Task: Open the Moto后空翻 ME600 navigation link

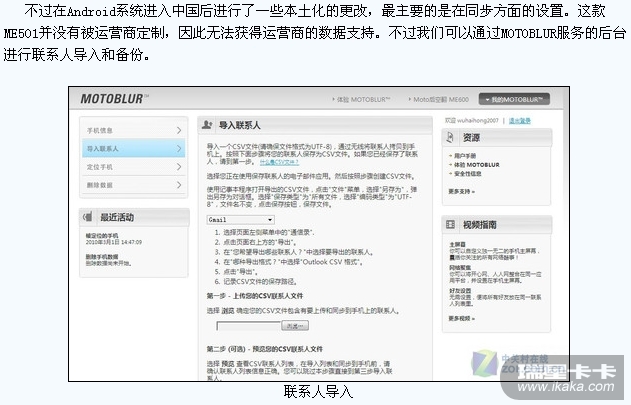Action: tap(439, 99)
